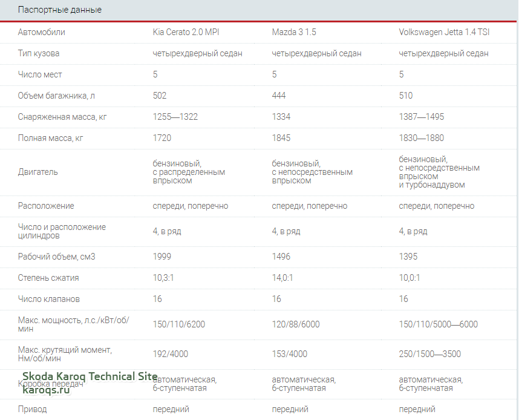This screenshot has width=519, height=420.
Task: Select the "Автомобили" row label
Action: point(41,32)
